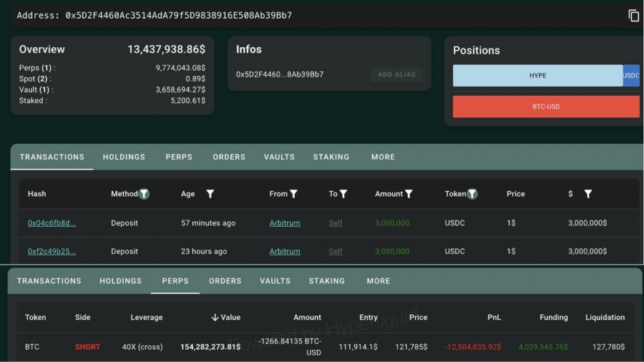Expand the More menu in upper tab bar
Screen dimensions: 644x362
coord(383,157)
